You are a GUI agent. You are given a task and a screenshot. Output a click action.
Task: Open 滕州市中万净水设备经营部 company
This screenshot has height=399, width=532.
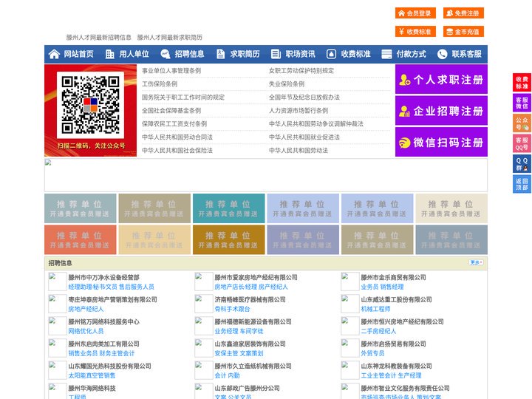pos(104,277)
